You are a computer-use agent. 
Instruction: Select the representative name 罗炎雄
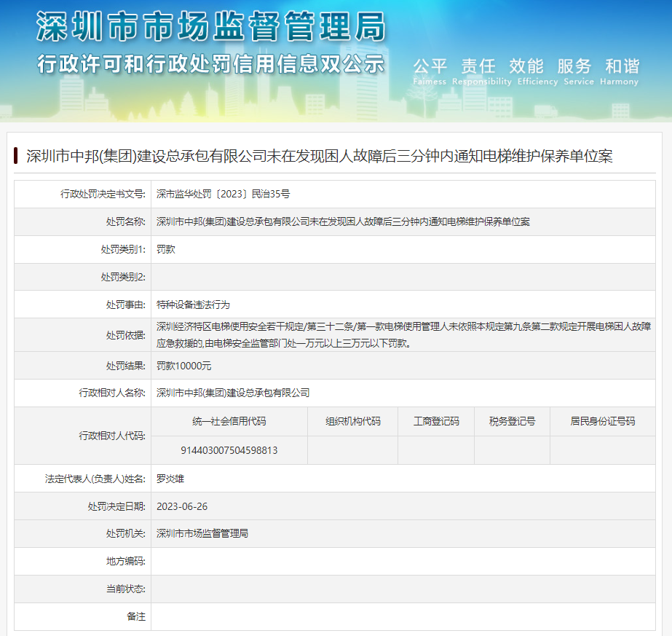pyautogui.click(x=170, y=479)
